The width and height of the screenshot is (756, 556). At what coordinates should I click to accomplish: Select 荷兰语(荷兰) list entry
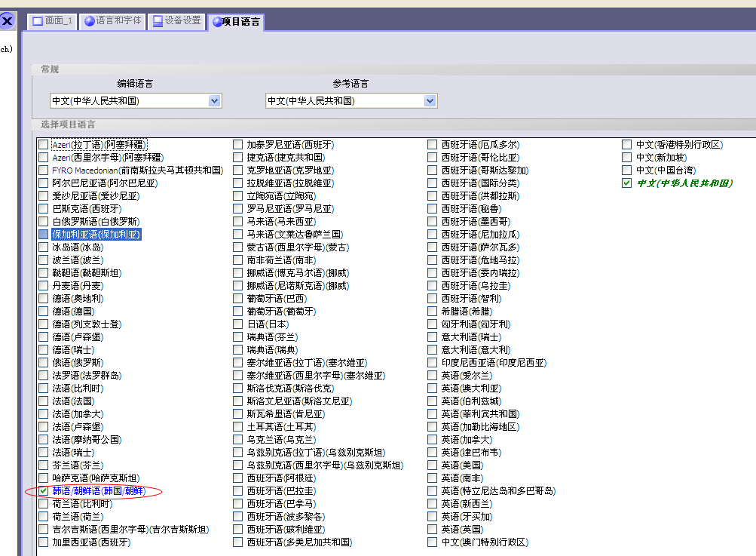point(78,517)
